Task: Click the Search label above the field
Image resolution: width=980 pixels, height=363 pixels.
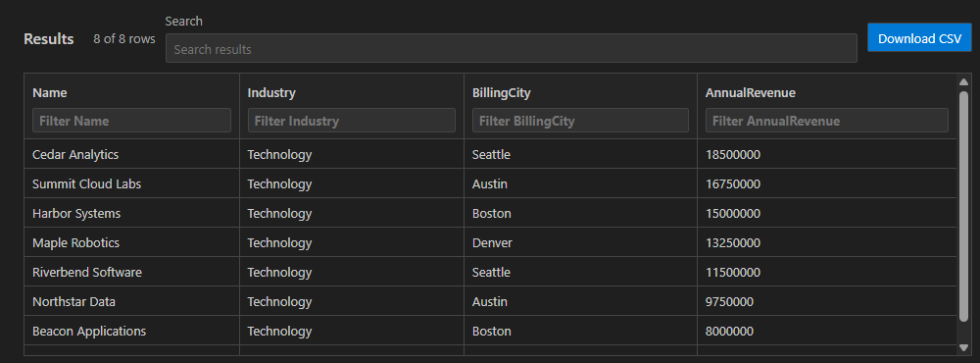Action: coord(184,21)
